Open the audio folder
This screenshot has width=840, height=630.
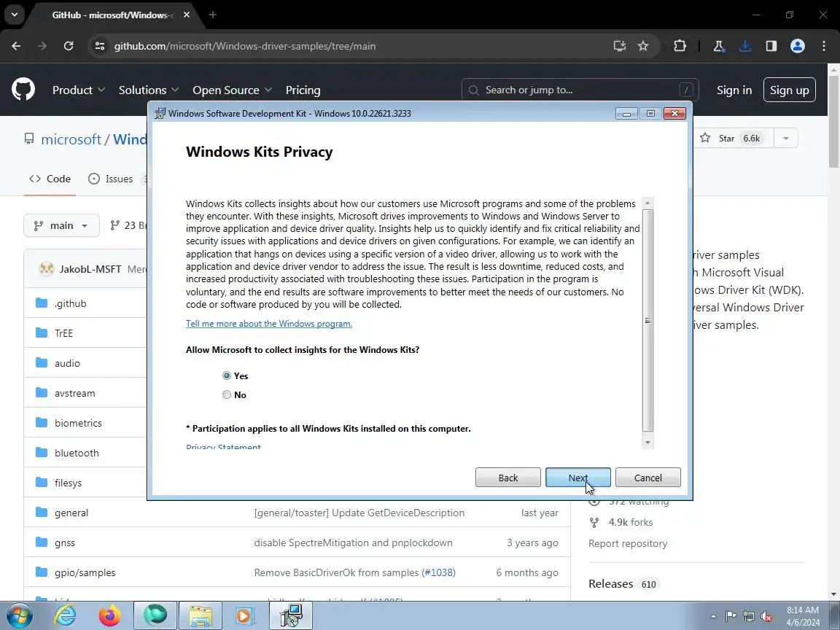coord(67,363)
